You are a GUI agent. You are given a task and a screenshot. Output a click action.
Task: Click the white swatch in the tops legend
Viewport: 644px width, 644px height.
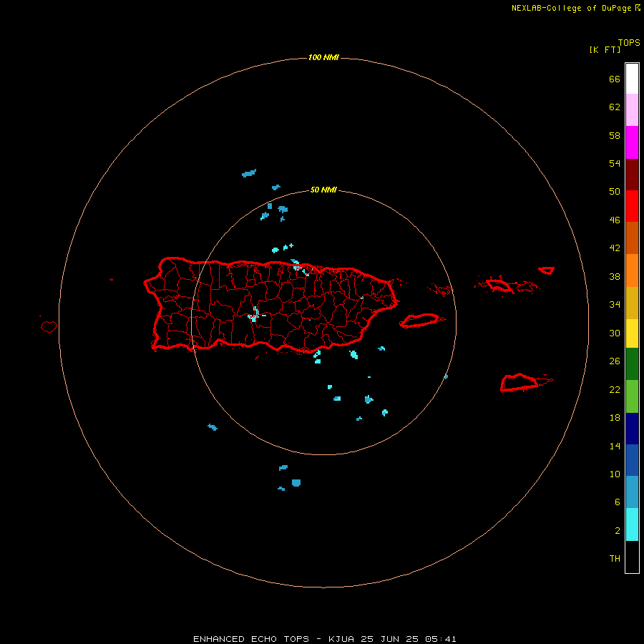pos(632,79)
